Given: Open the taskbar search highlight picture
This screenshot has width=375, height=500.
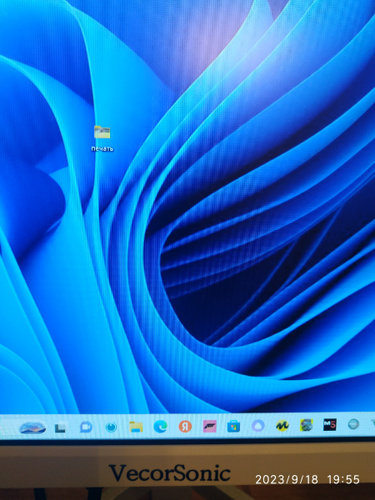Looking at the screenshot, I should (33, 427).
